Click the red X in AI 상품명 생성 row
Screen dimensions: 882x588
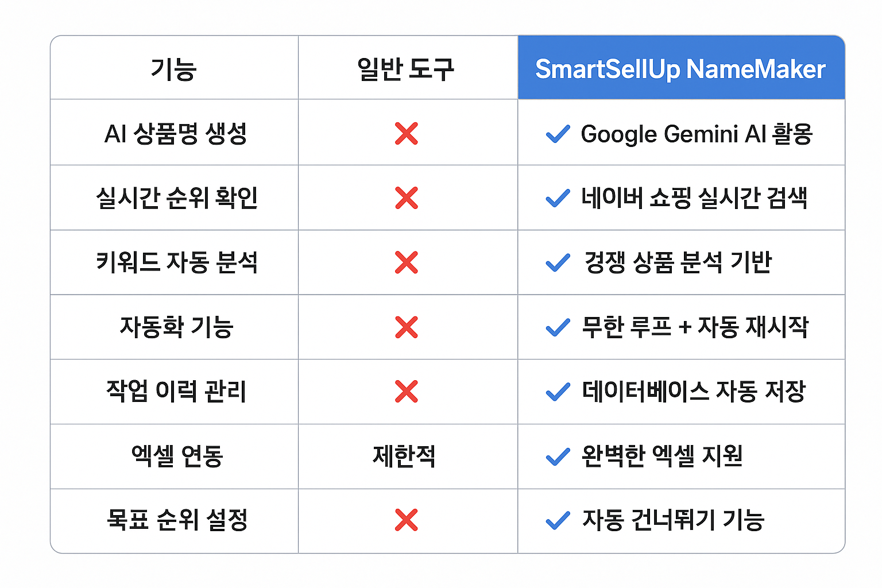407,134
